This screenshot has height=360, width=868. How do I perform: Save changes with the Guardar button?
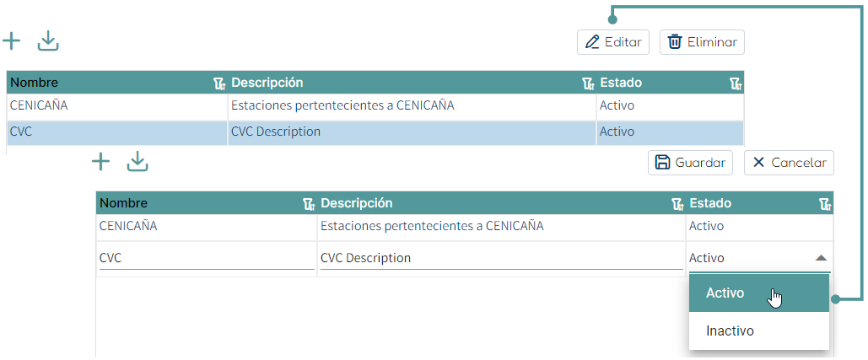point(690,163)
